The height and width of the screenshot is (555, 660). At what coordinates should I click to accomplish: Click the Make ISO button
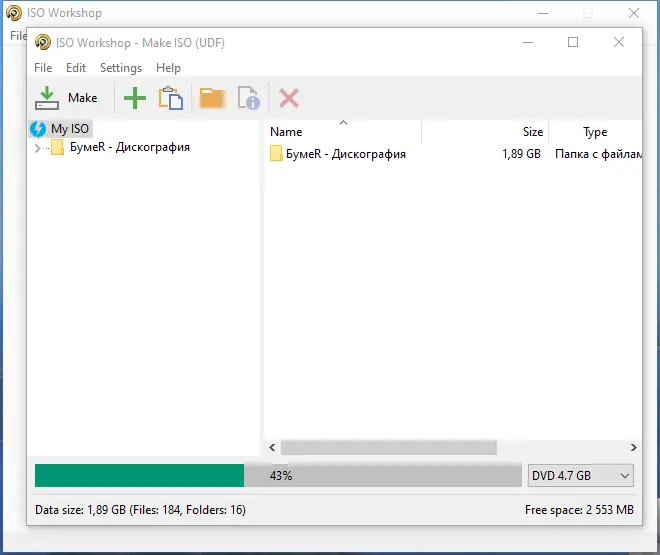67,98
